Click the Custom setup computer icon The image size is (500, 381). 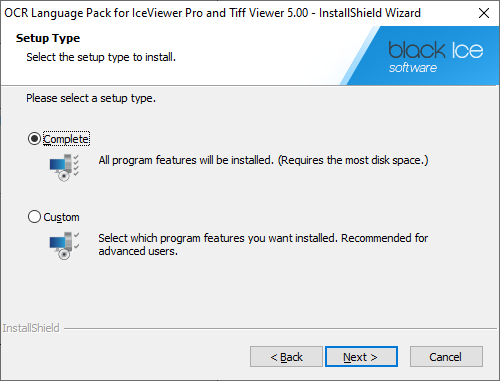point(64,246)
